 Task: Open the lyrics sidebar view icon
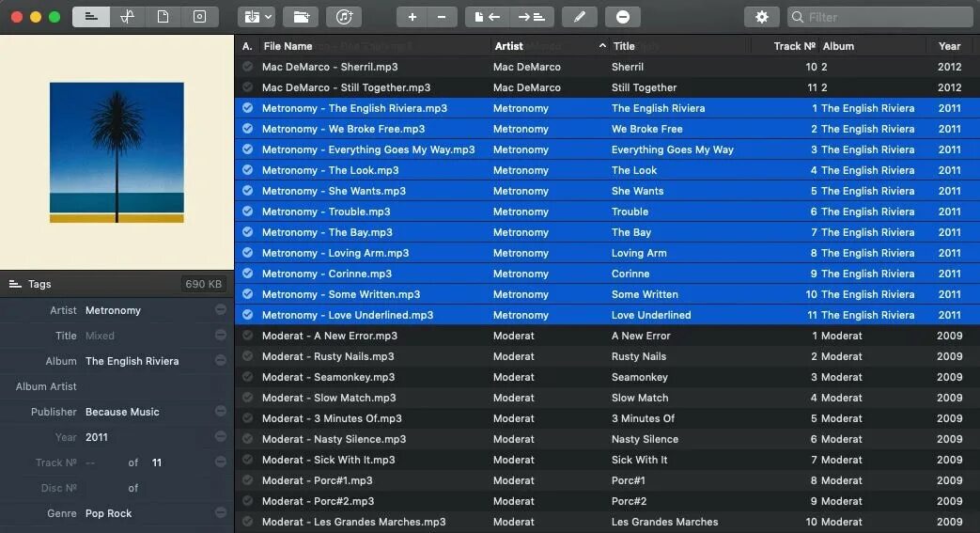[128, 17]
